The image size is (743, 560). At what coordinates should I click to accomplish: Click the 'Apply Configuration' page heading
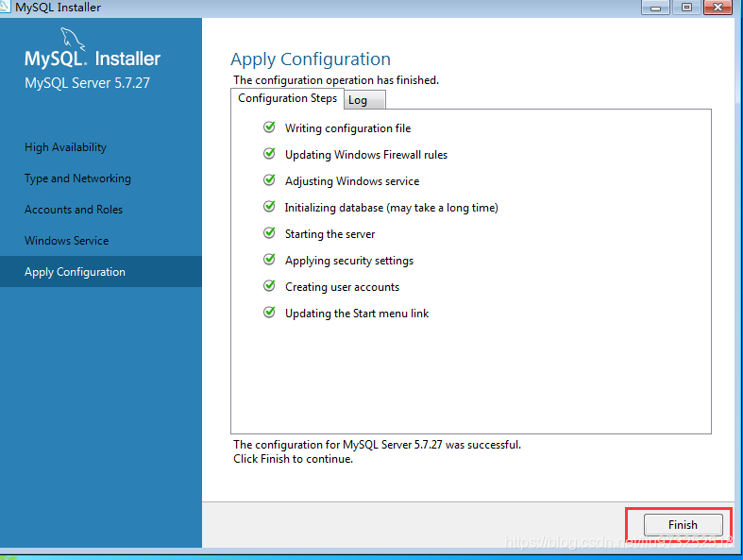point(311,59)
